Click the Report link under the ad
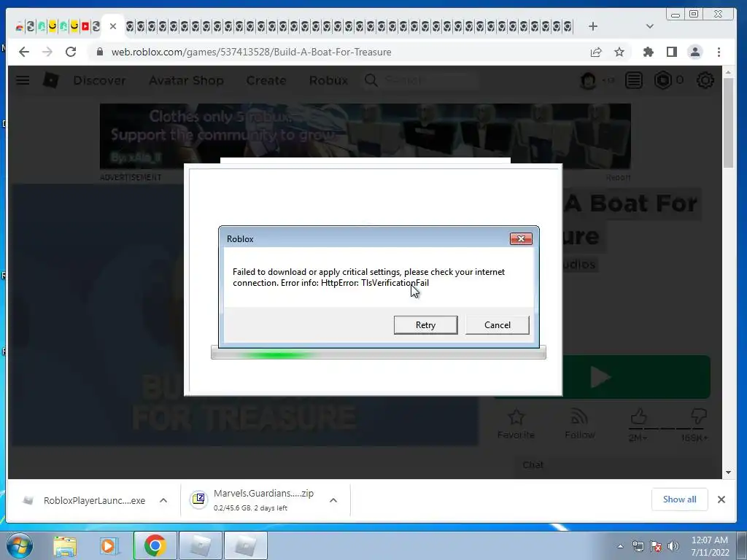Image resolution: width=747 pixels, height=560 pixels. [618, 177]
